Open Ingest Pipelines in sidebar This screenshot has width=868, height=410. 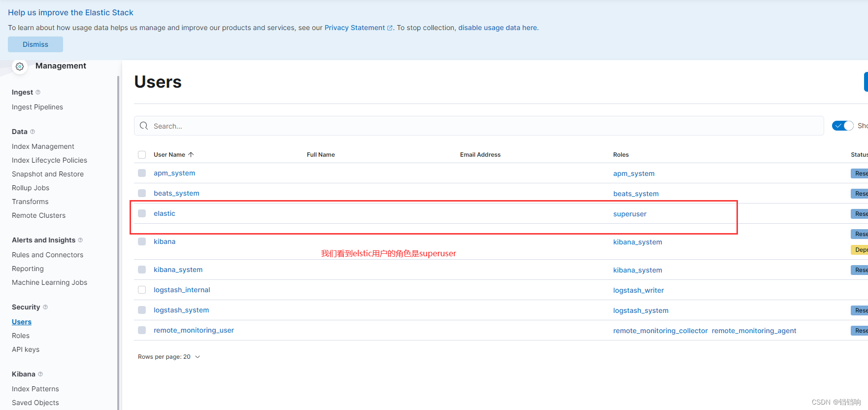(37, 107)
